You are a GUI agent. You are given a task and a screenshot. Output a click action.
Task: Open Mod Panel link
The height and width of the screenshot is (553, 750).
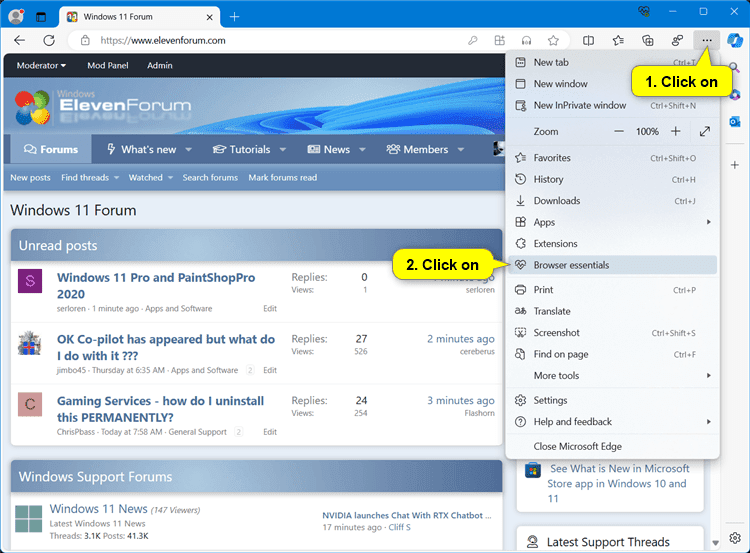(x=108, y=66)
